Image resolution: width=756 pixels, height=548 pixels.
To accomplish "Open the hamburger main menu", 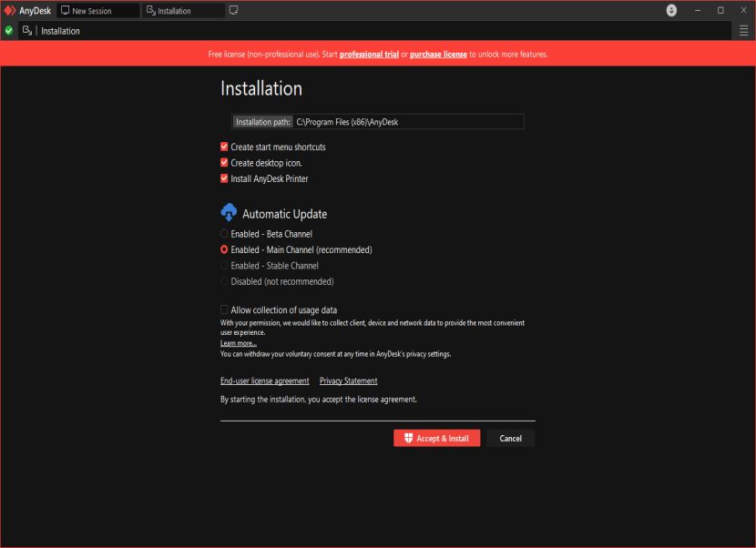I will pos(744,30).
